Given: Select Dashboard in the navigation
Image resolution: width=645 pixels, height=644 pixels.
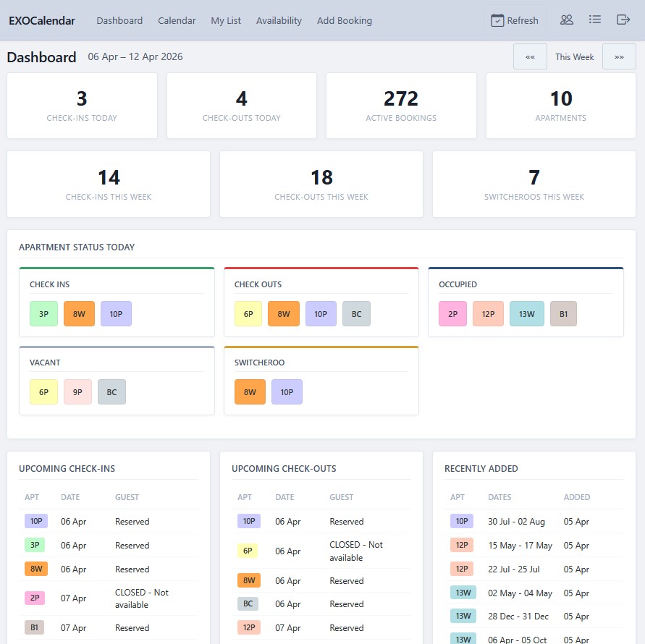Looking at the screenshot, I should point(119,20).
